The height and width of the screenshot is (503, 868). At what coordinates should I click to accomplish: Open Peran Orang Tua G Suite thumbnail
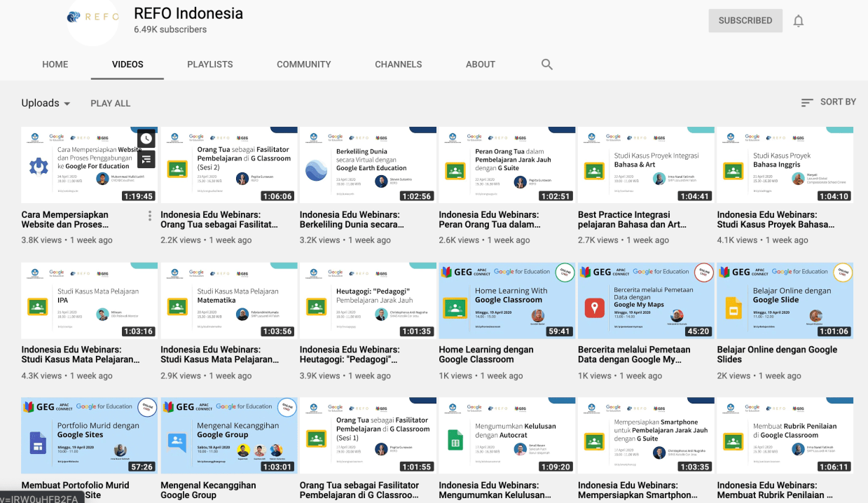(507, 165)
